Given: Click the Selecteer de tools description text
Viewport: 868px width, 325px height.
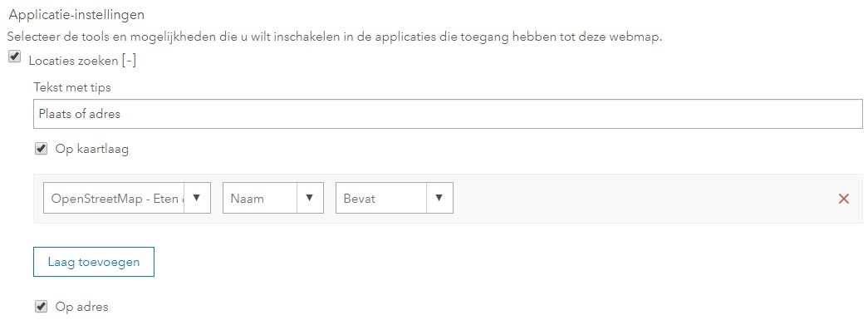Looking at the screenshot, I should 335,38.
